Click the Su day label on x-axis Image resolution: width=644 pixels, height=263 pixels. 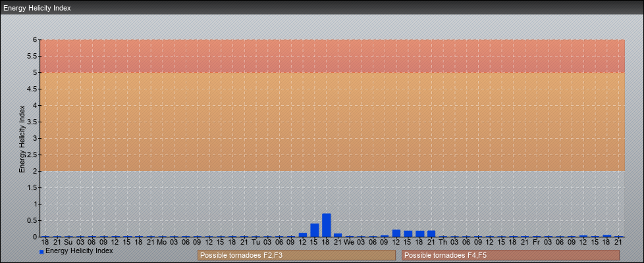68,242
